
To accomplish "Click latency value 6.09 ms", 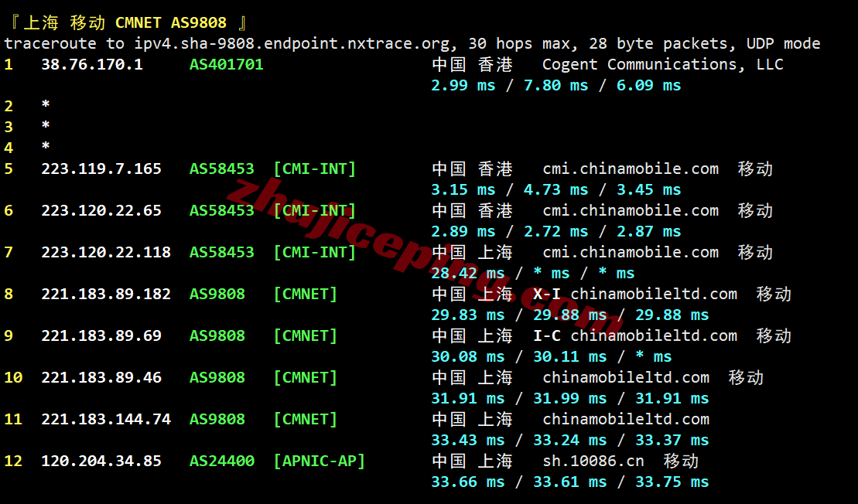I will point(648,85).
